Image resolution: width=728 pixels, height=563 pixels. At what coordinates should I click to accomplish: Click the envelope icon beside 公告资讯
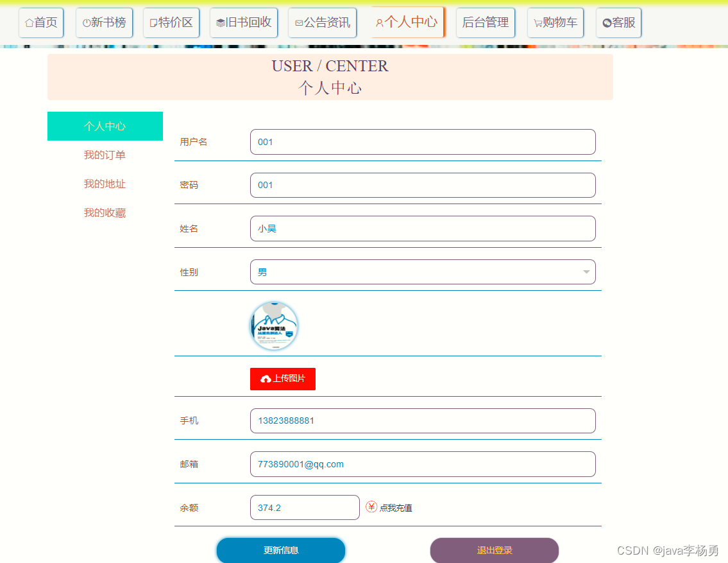pyautogui.click(x=299, y=23)
